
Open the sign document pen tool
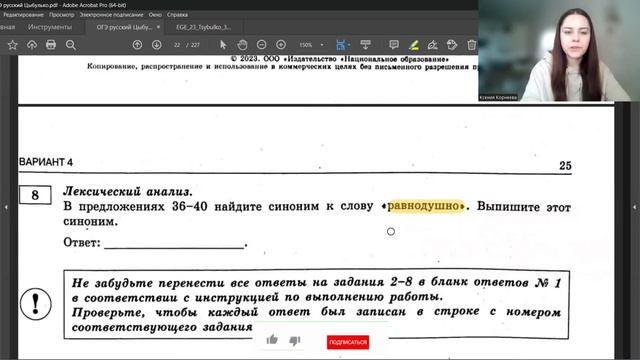click(x=433, y=45)
